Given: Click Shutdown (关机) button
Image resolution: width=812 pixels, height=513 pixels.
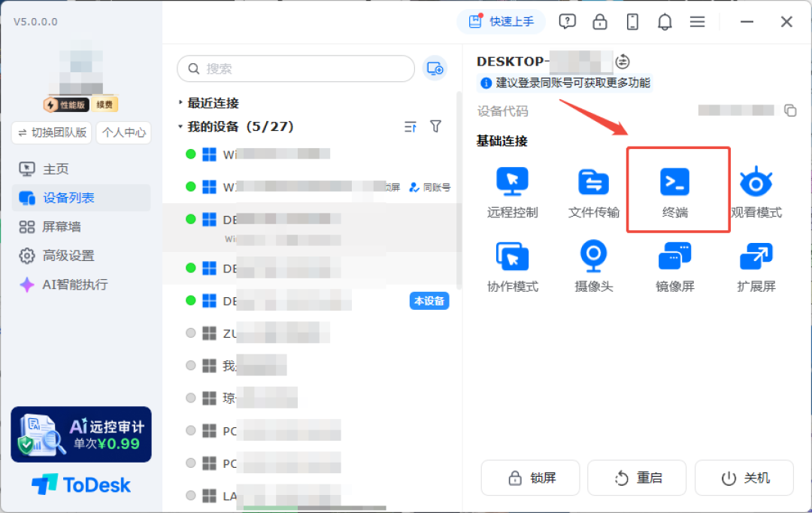Looking at the screenshot, I should tap(744, 478).
